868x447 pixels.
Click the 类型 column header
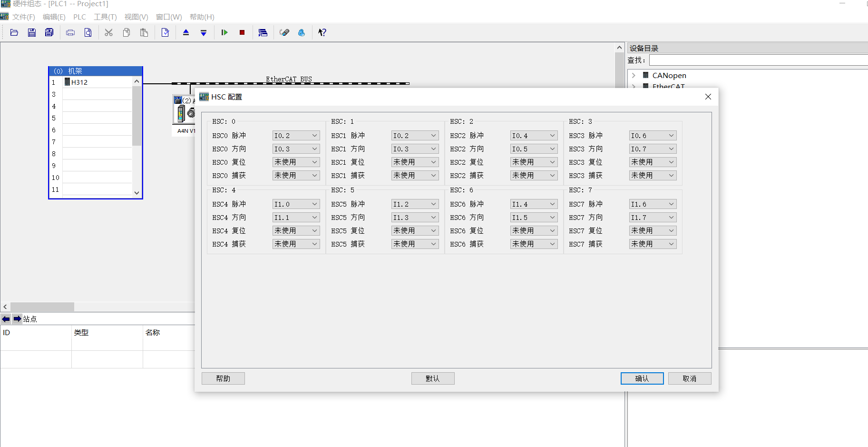(107, 333)
